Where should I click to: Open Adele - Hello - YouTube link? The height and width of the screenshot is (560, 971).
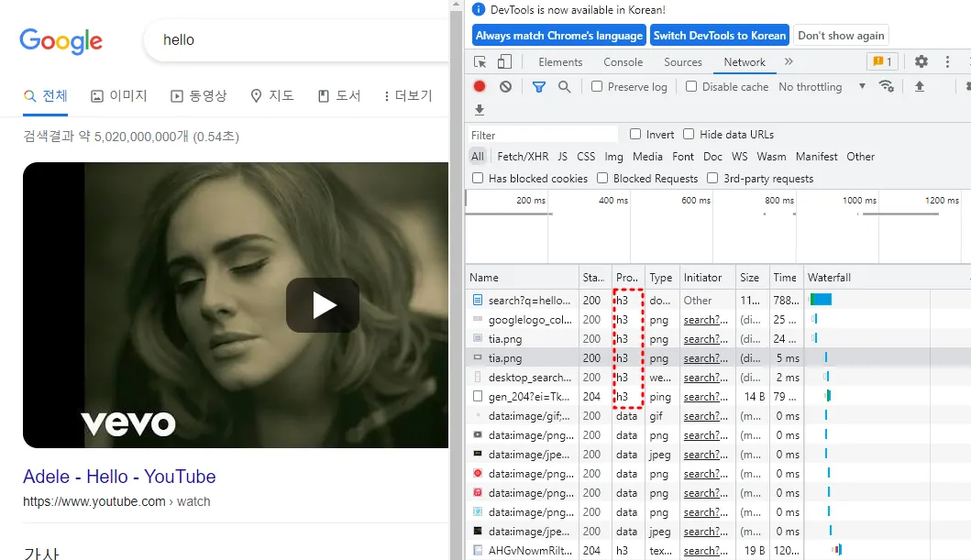click(119, 477)
